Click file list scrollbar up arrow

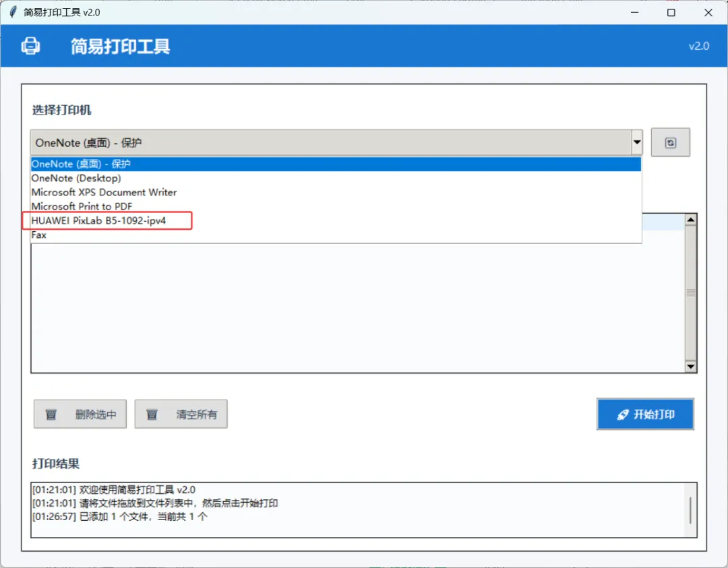coord(690,220)
